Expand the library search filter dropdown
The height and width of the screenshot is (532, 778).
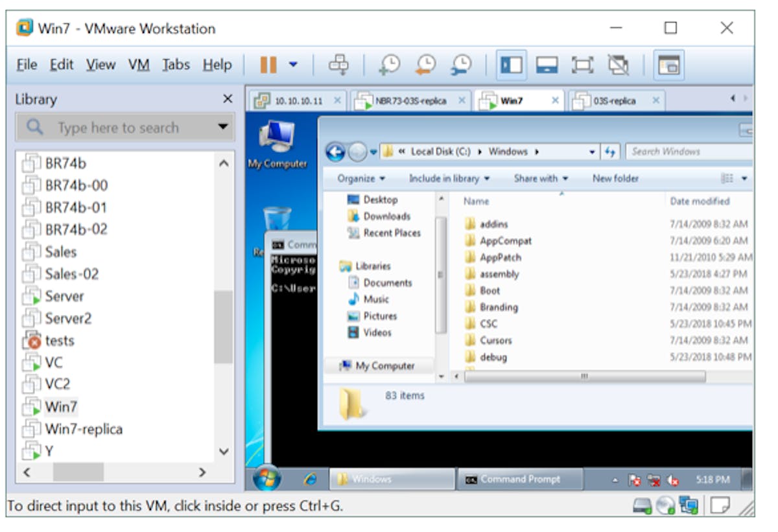point(223,127)
